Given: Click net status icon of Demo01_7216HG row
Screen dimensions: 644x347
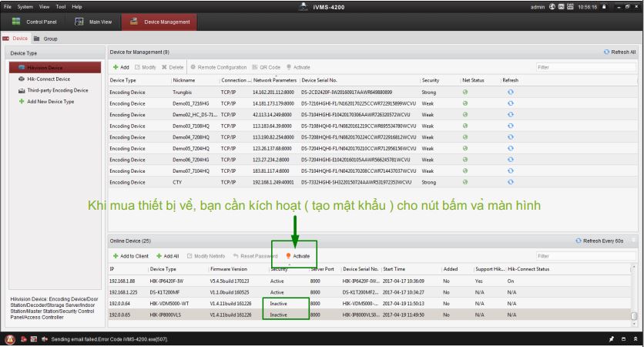Looking at the screenshot, I should [465, 103].
